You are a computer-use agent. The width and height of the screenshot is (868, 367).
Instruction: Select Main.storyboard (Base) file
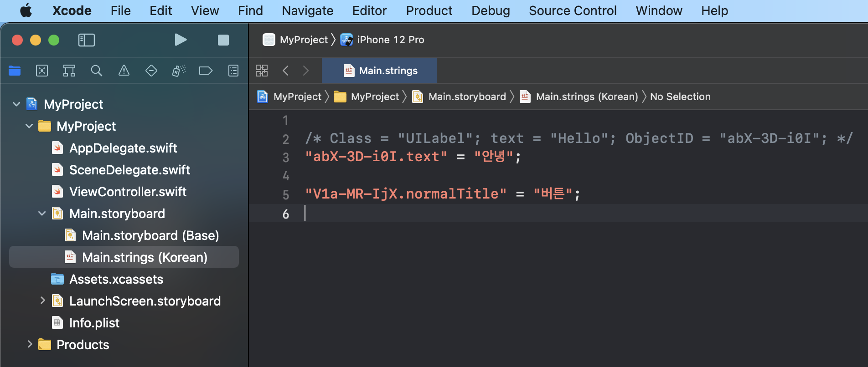(x=124, y=235)
